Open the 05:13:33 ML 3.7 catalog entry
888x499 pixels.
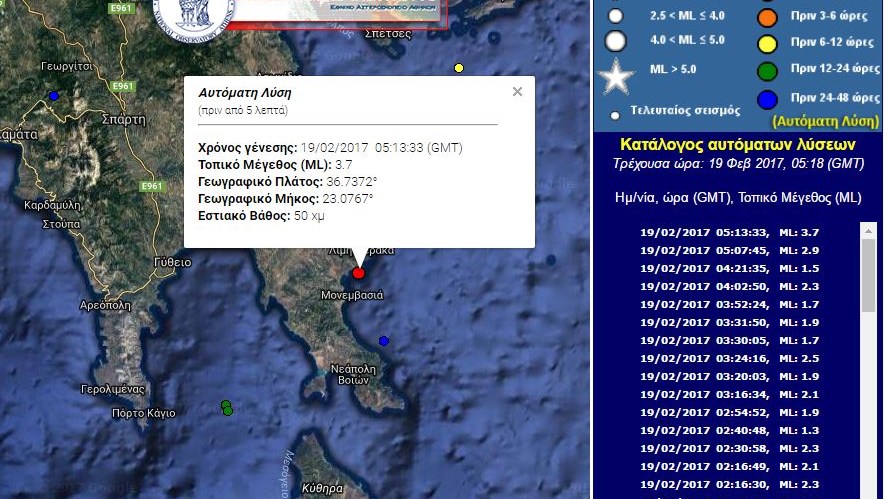tap(729, 232)
